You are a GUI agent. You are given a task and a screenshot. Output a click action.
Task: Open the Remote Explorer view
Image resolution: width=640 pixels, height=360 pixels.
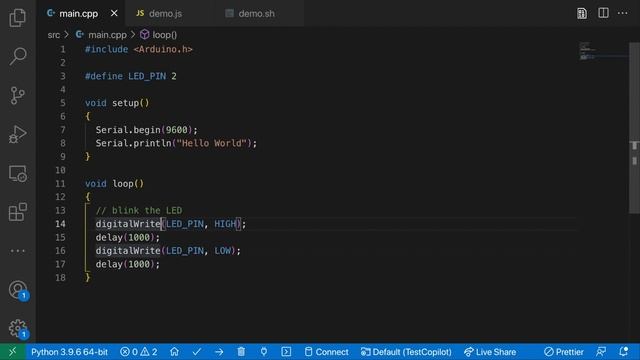pos(18,173)
